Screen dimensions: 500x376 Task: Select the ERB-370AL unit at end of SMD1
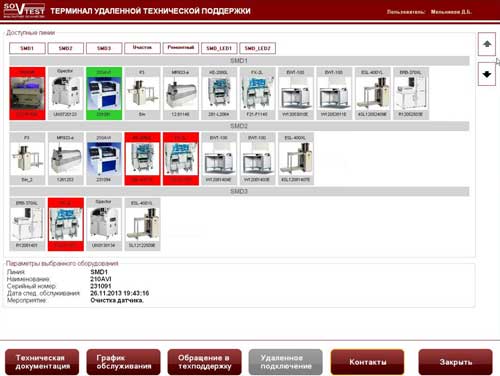(411, 93)
